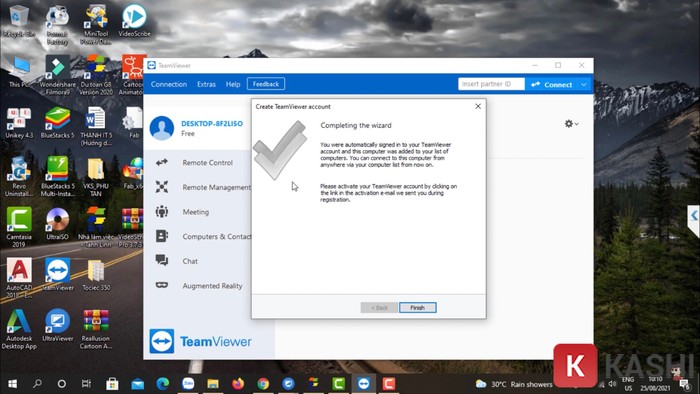Image resolution: width=700 pixels, height=394 pixels.
Task: Click the TeamViewer logo at sidebar bottom
Action: 200,341
